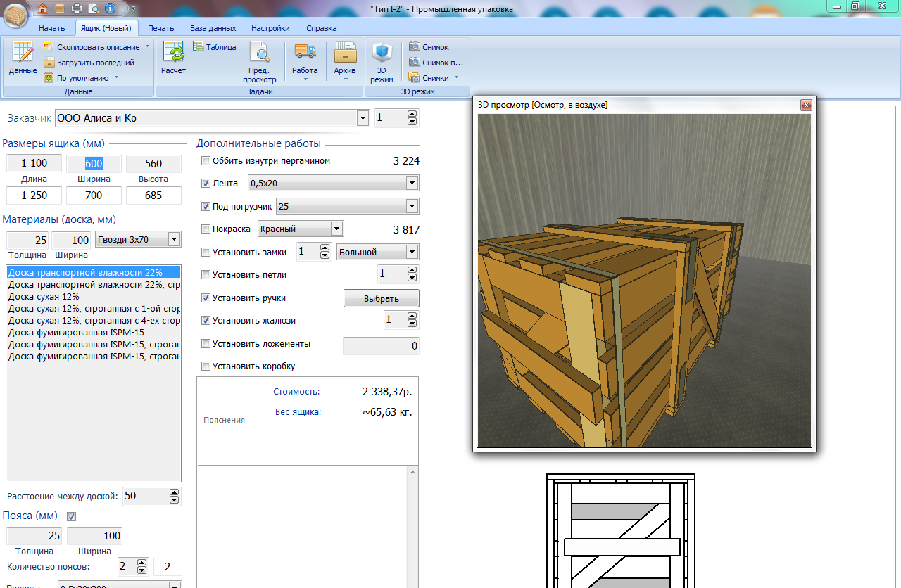The image size is (901, 588).
Task: Open the Таблица table view
Action: [x=215, y=46]
